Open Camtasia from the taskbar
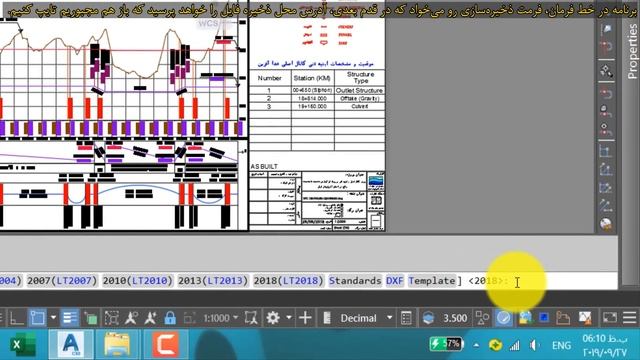 coord(165,345)
